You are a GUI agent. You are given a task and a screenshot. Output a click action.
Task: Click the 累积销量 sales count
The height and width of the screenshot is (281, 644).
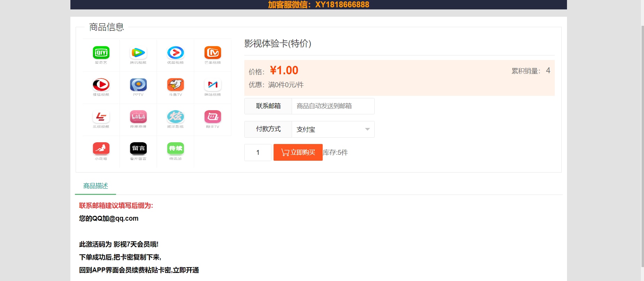coord(531,71)
